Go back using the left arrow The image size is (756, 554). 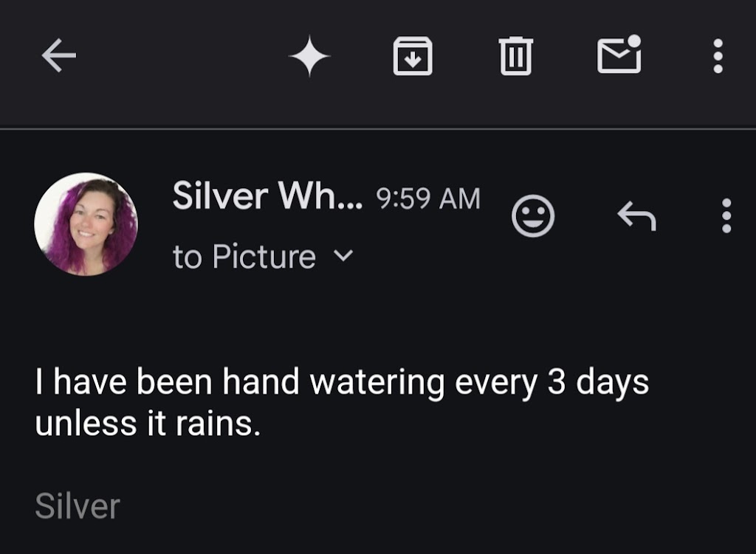point(59,56)
